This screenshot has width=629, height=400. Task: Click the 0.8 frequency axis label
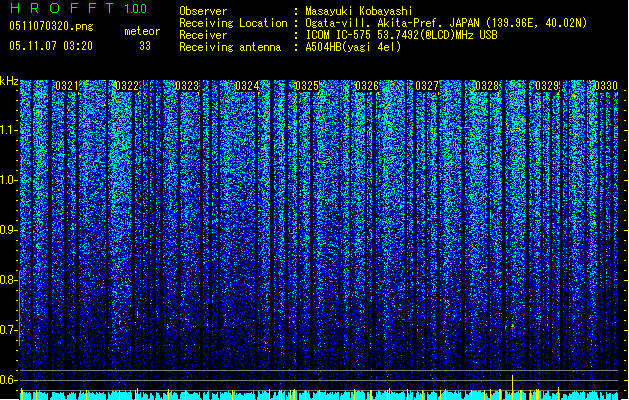coord(9,280)
